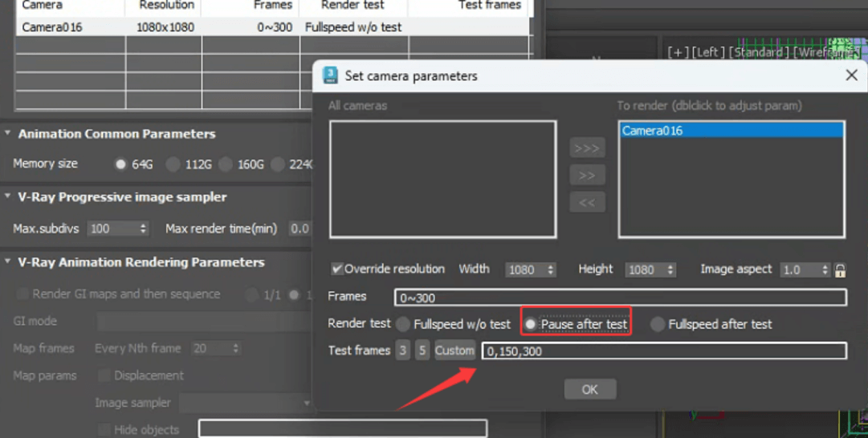868x438 pixels.
Task: Select the Camera016 row in camera table
Action: click(273, 26)
